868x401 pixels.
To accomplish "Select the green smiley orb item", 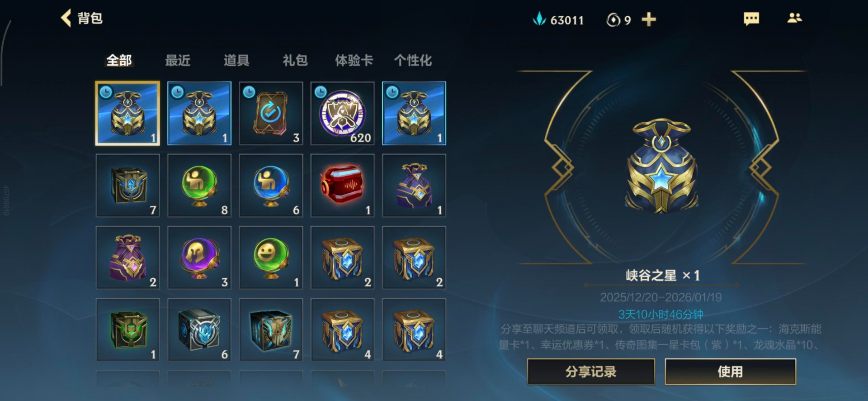I will [x=271, y=258].
